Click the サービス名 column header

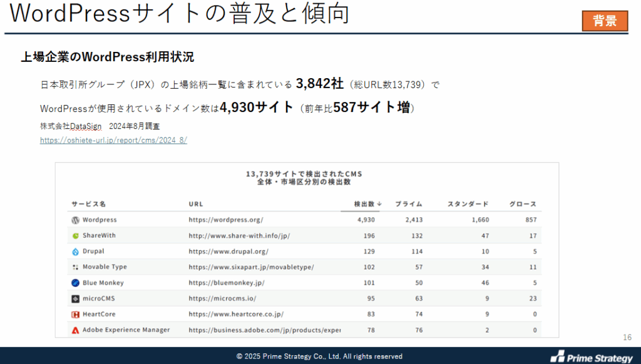click(89, 204)
